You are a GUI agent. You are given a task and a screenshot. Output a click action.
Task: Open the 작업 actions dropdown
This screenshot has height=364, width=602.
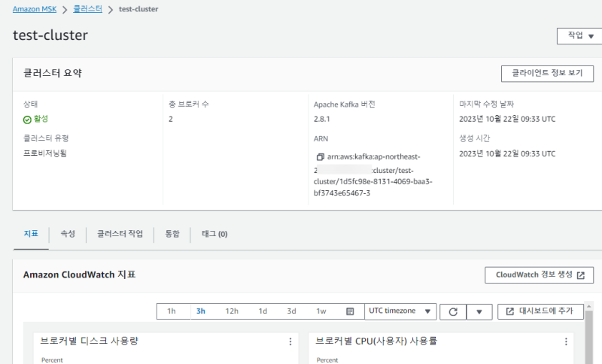[x=575, y=36]
